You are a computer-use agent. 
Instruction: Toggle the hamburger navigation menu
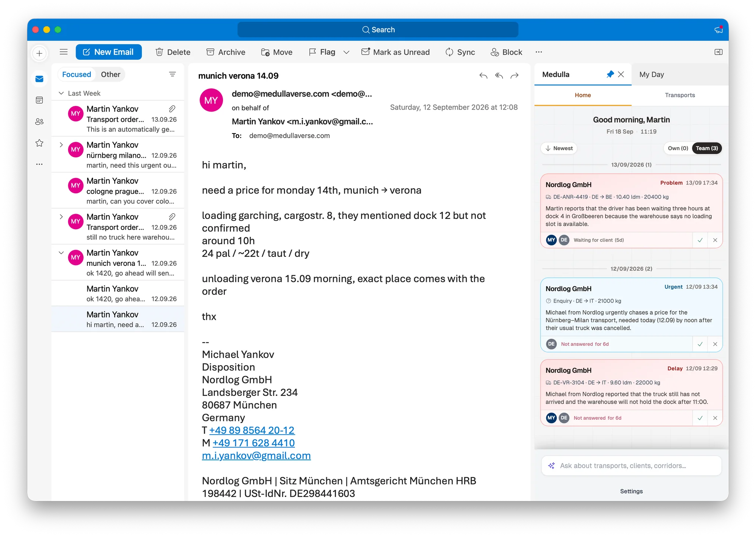(64, 52)
